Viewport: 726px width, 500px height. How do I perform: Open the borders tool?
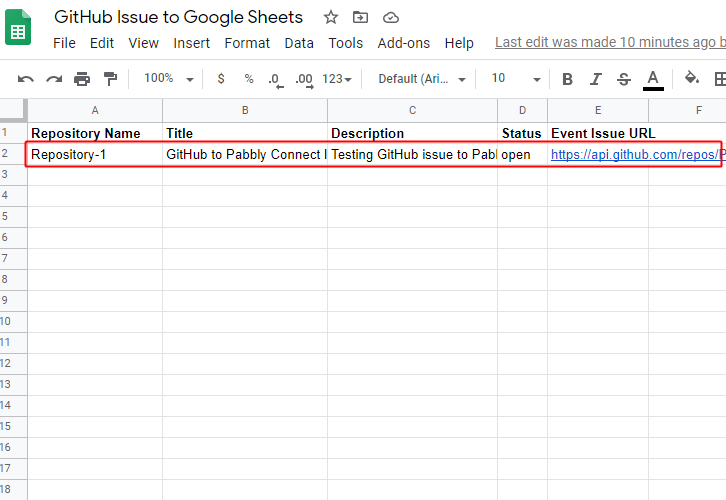tap(720, 79)
